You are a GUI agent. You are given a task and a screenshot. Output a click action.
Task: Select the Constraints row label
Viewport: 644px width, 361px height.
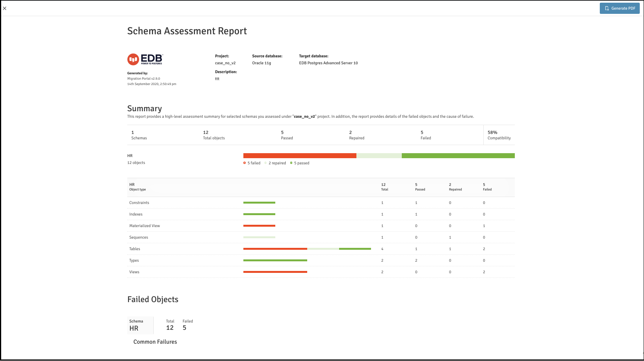(x=139, y=203)
